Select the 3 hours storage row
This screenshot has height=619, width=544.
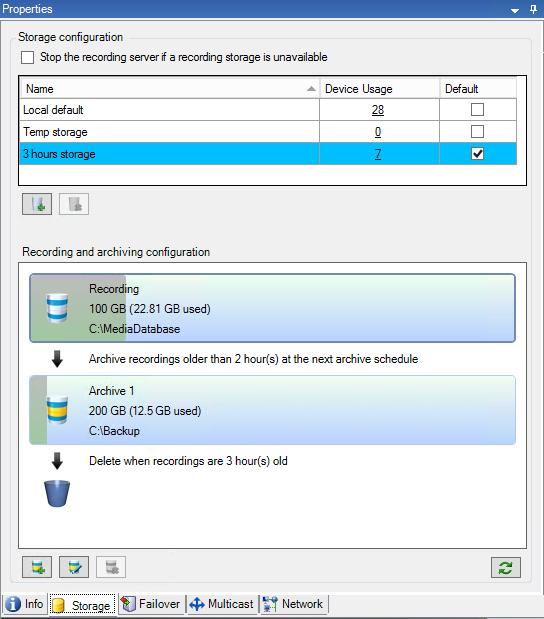pyautogui.click(x=268, y=154)
